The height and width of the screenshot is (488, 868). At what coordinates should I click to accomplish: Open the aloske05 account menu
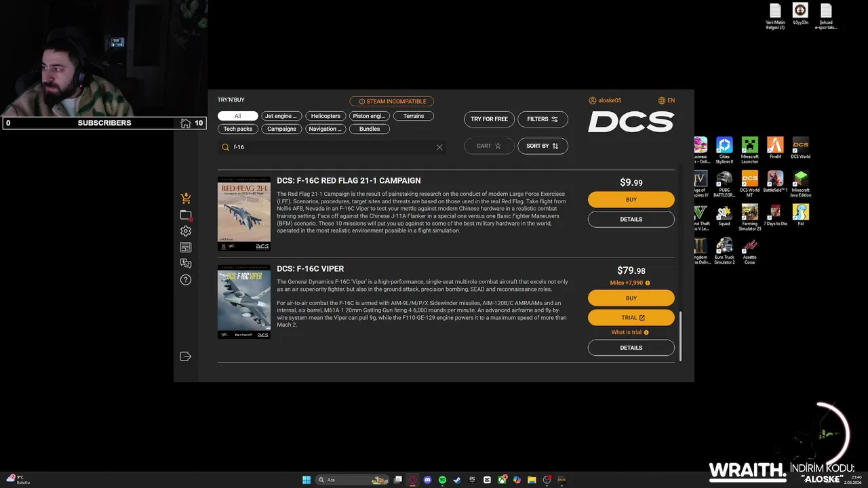tap(606, 100)
